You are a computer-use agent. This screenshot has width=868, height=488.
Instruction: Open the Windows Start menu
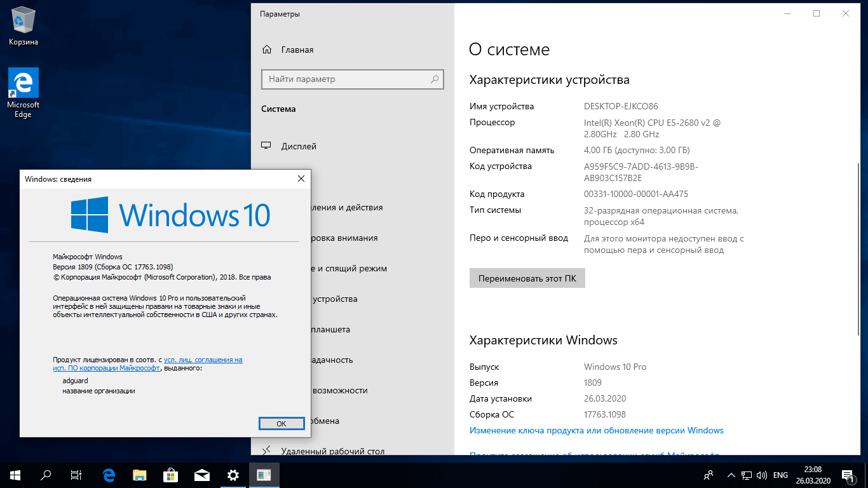point(15,475)
